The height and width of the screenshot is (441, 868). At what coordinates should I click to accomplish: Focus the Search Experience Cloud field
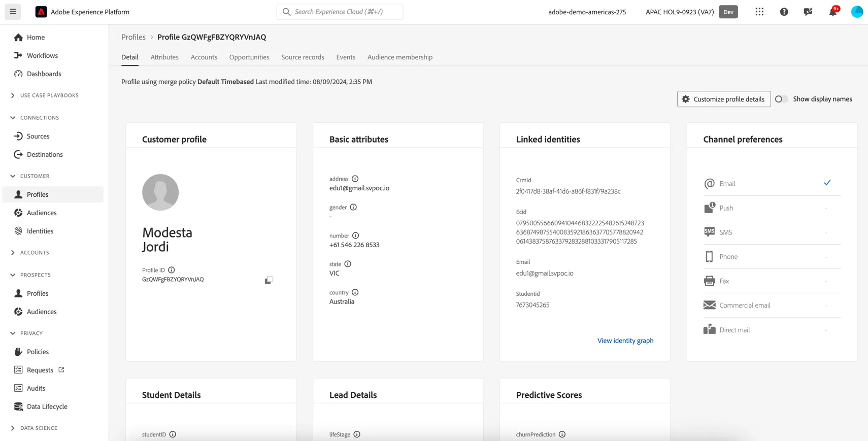click(340, 12)
